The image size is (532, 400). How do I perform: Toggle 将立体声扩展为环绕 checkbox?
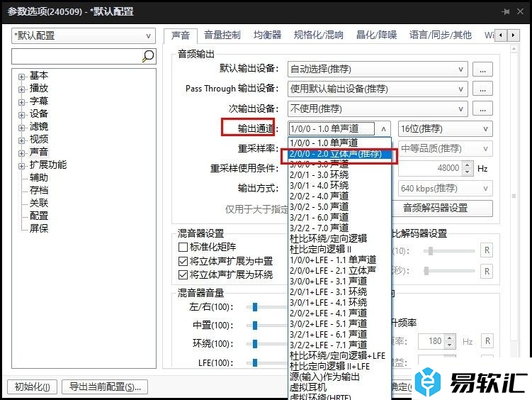[183, 274]
